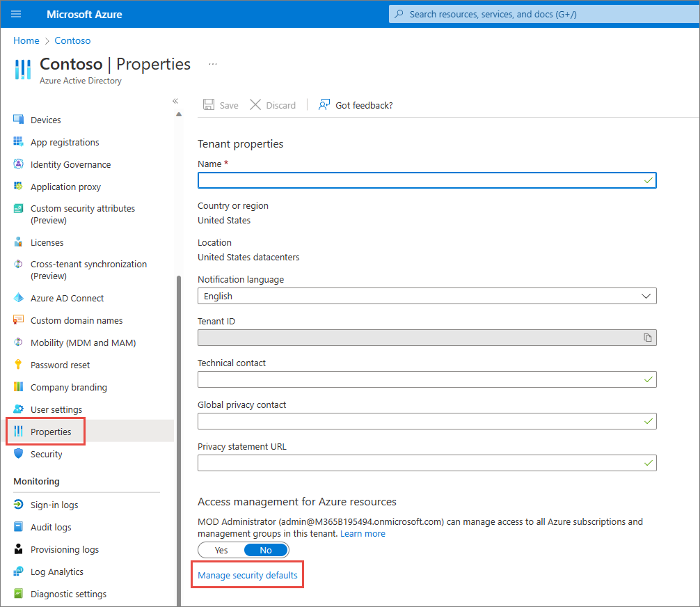Click the Audit logs icon
This screenshot has height=607, width=700.
pyautogui.click(x=18, y=527)
